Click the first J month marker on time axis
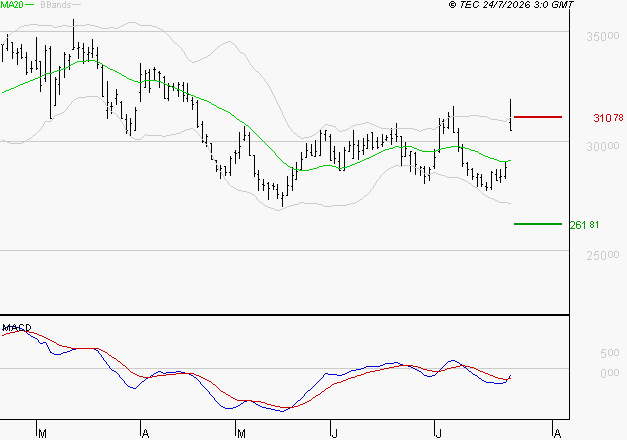The height and width of the screenshot is (440, 627). [334, 434]
